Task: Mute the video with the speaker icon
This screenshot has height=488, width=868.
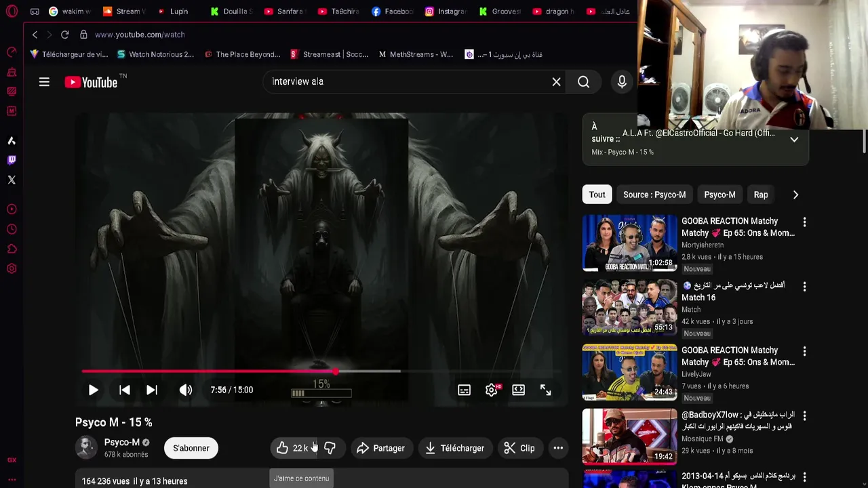Action: [185, 390]
